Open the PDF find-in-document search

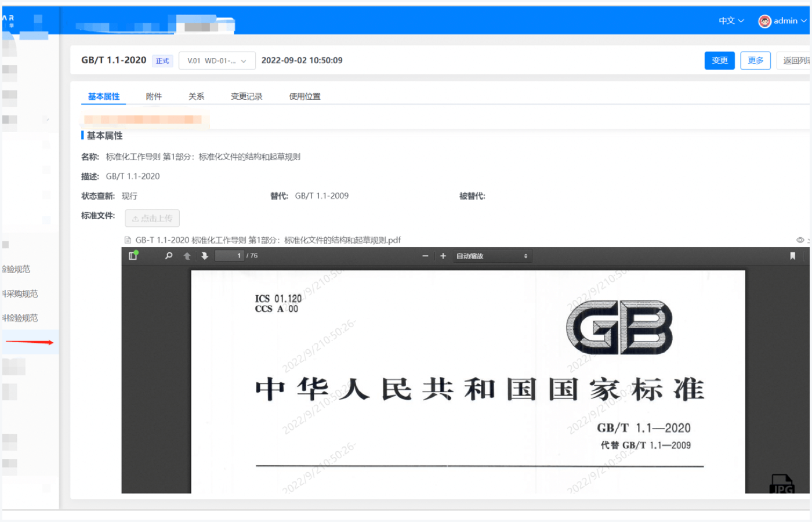click(169, 256)
